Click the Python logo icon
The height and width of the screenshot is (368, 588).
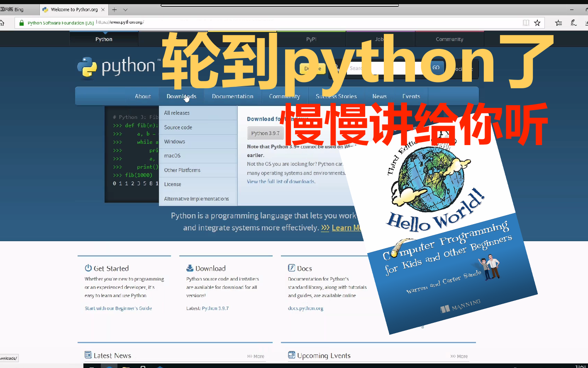coord(89,67)
